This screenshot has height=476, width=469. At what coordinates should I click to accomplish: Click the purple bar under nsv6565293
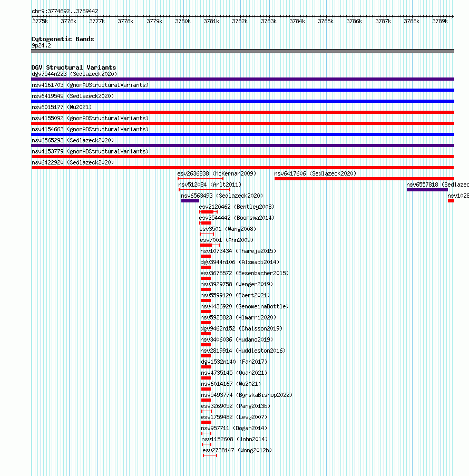click(242, 145)
